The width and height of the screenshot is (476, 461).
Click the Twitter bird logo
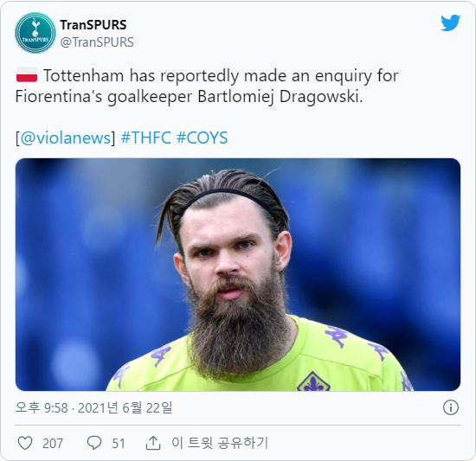pos(450,22)
